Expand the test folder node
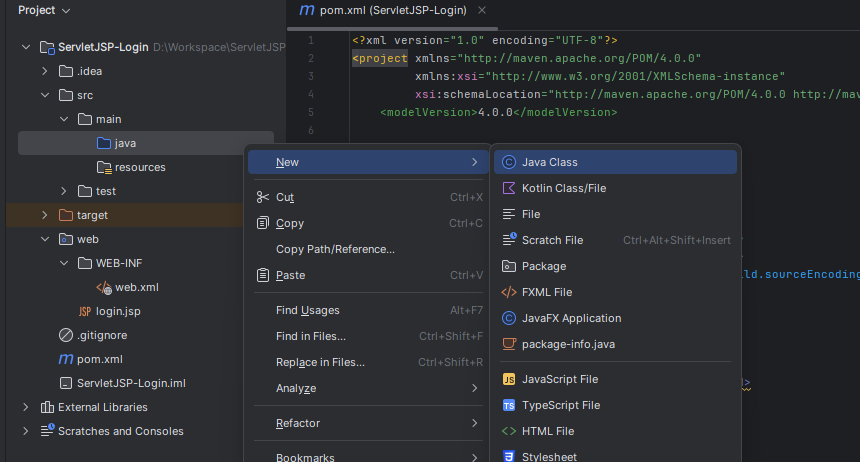Image resolution: width=860 pixels, height=462 pixels. (64, 191)
